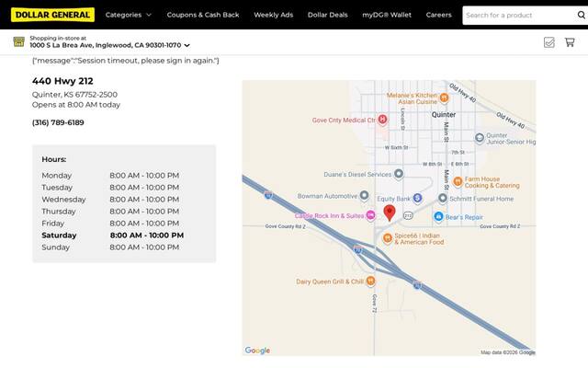This screenshot has height=368, width=588.
Task: Select Quinter Junior-Senior High school marker
Action: pyautogui.click(x=480, y=138)
